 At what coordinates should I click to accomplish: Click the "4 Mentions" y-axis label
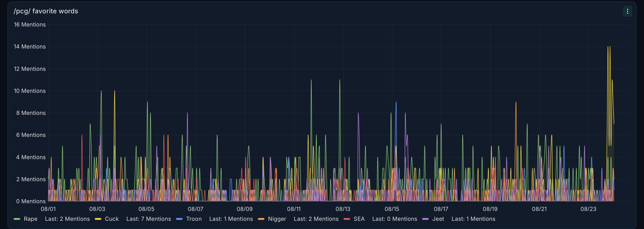click(31, 157)
